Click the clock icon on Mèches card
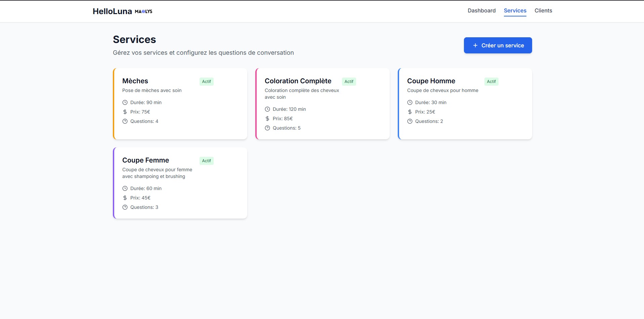This screenshot has width=644, height=319. (x=125, y=102)
